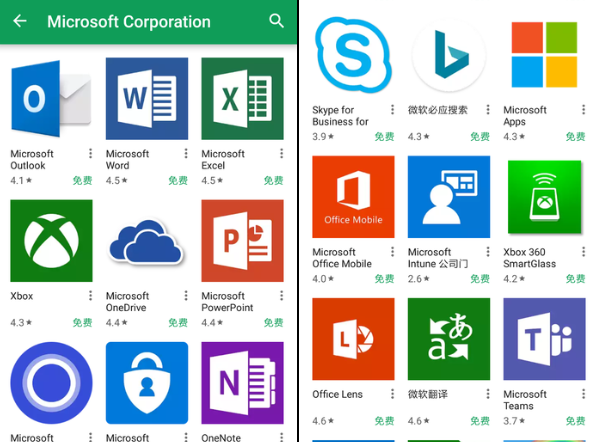The height and width of the screenshot is (442, 596).
Task: Open more options for Microsoft PowerPoint
Action: tap(282, 296)
